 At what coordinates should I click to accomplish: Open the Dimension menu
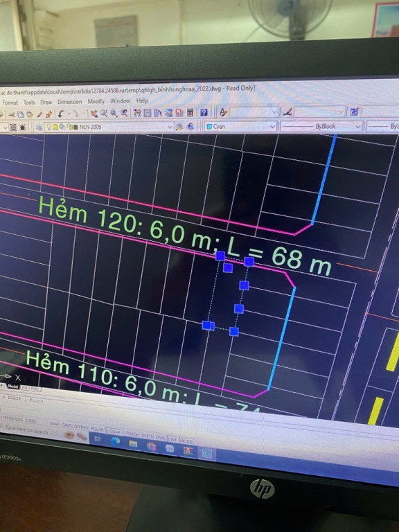[x=69, y=102]
